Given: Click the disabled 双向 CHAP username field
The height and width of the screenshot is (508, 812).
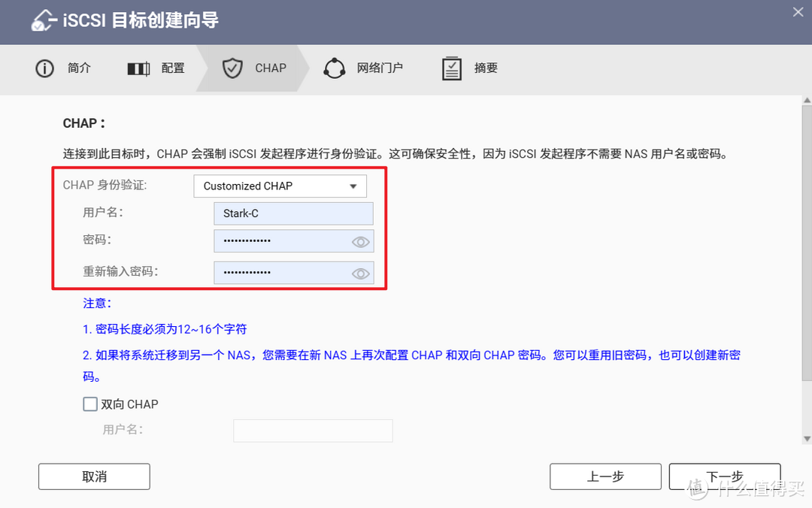Looking at the screenshot, I should (313, 431).
